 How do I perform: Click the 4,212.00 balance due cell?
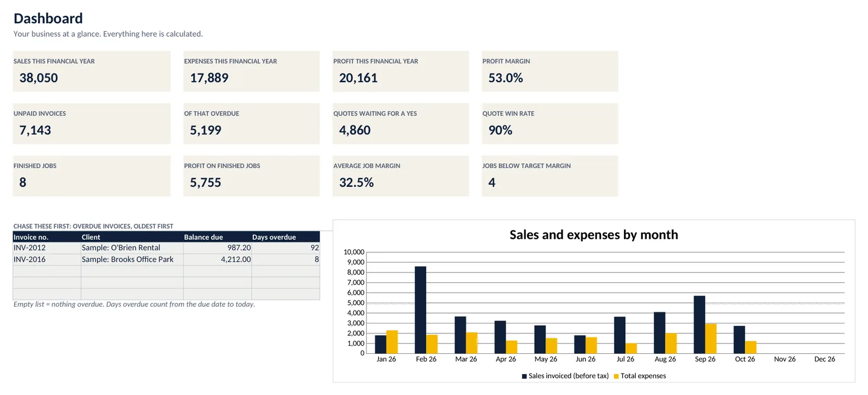(218, 260)
